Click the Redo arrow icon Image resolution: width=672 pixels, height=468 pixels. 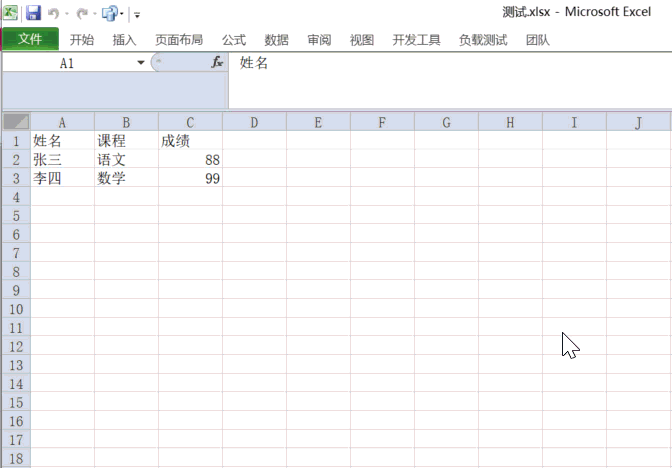click(x=82, y=14)
